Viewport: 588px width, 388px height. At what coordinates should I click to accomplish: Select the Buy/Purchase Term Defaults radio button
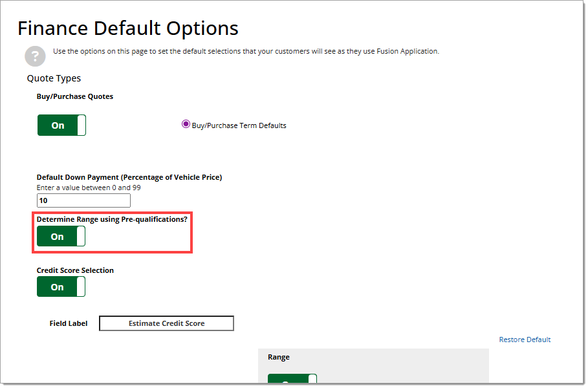pyautogui.click(x=186, y=125)
